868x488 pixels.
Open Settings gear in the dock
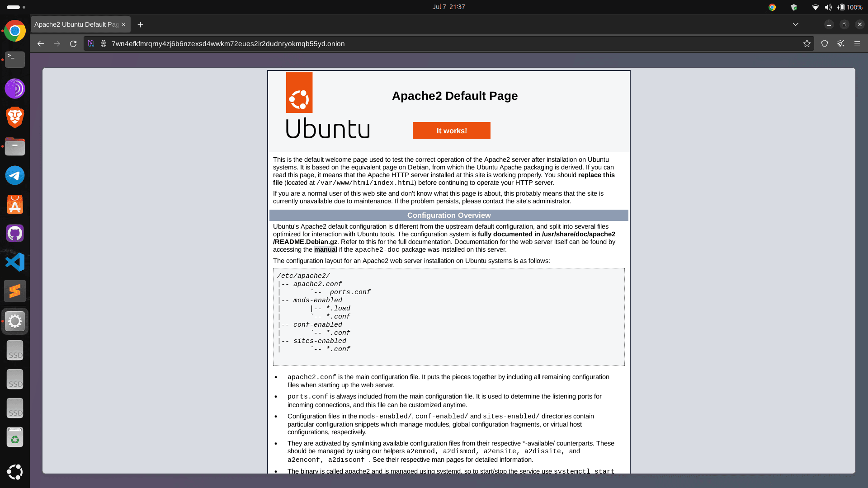tap(15, 321)
